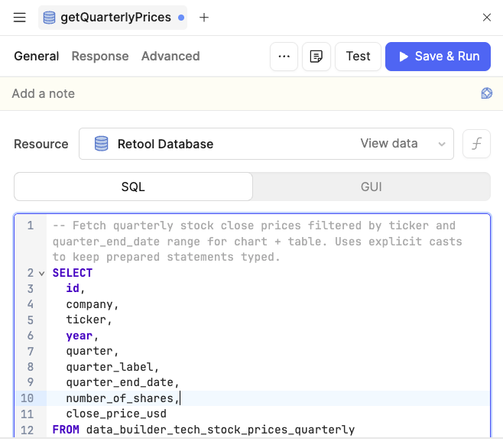Click the Save & Run button
The image size is (503, 448).
click(438, 57)
